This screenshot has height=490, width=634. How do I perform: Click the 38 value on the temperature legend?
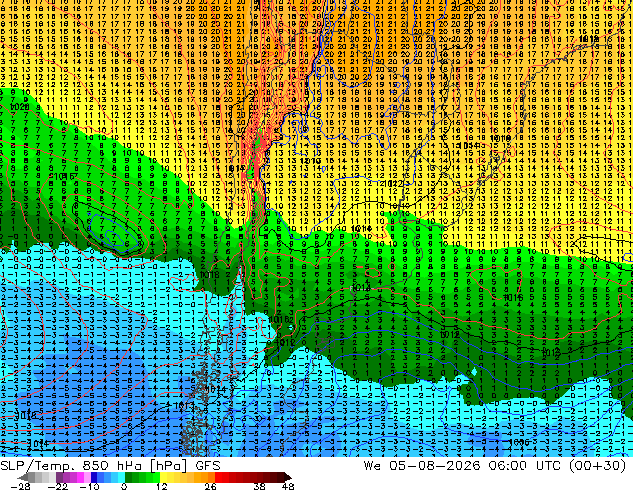pos(260,486)
